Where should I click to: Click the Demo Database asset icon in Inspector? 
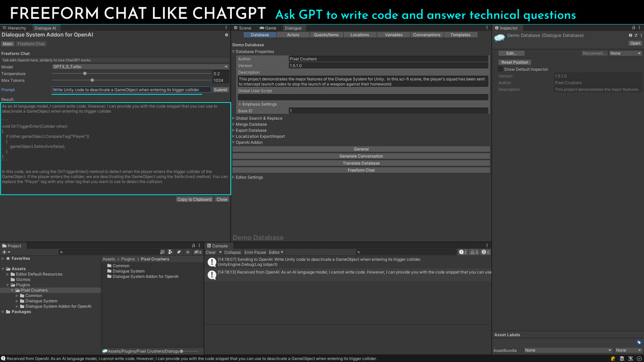tap(500, 38)
